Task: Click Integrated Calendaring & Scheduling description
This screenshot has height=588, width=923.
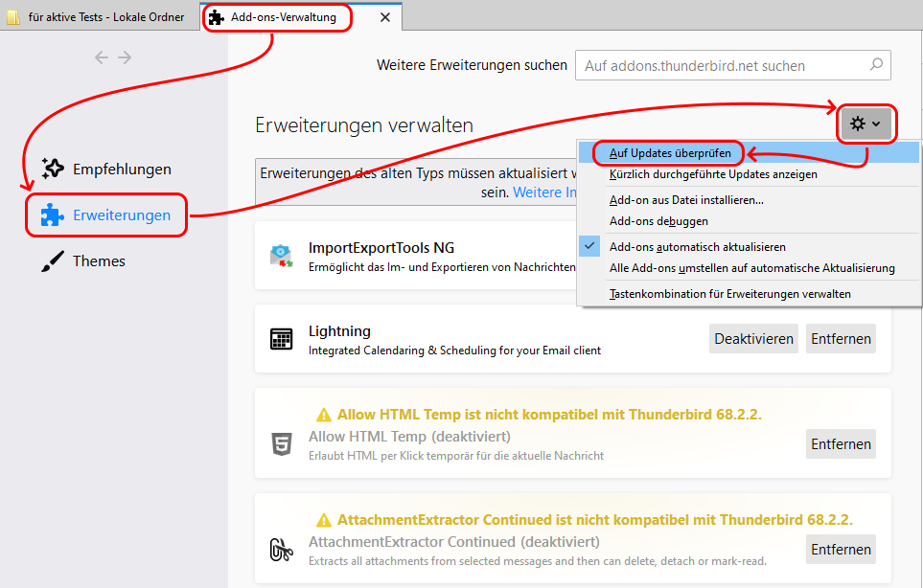Action: pos(454,351)
